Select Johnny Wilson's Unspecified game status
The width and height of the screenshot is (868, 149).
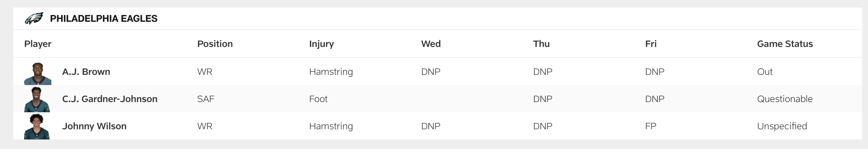click(x=782, y=126)
